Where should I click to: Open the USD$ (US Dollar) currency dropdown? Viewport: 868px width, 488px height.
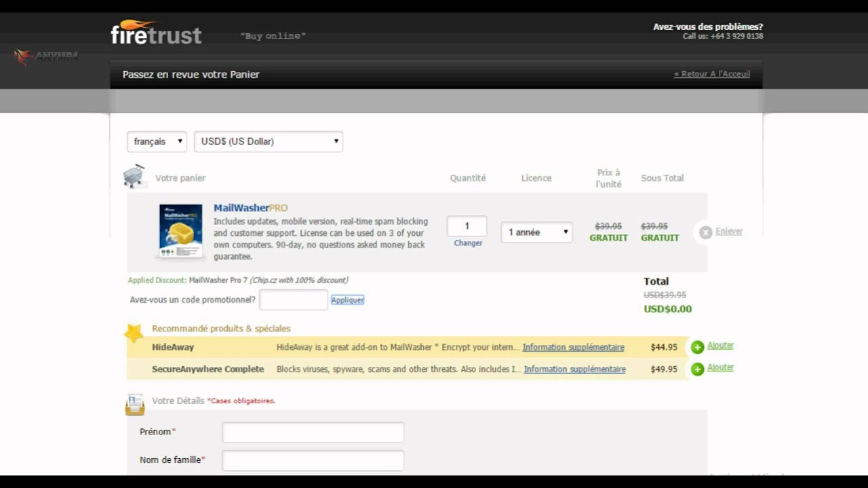269,142
